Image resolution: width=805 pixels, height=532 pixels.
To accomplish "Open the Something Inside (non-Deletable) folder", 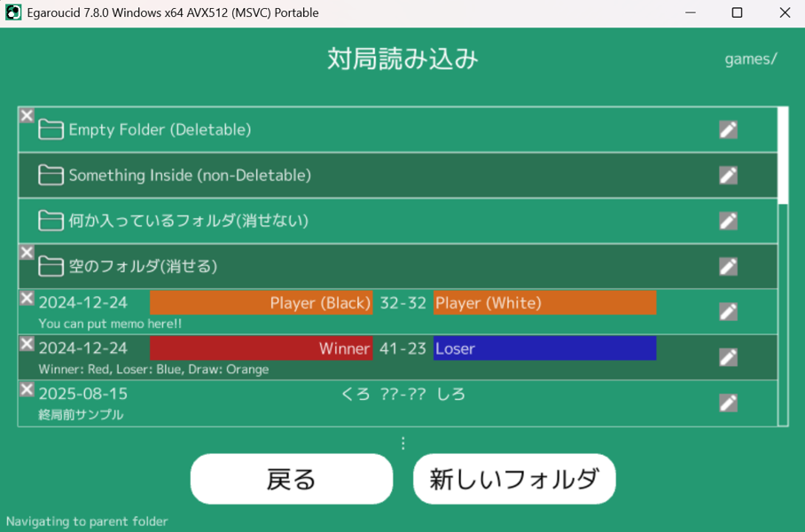I will pyautogui.click(x=190, y=176).
